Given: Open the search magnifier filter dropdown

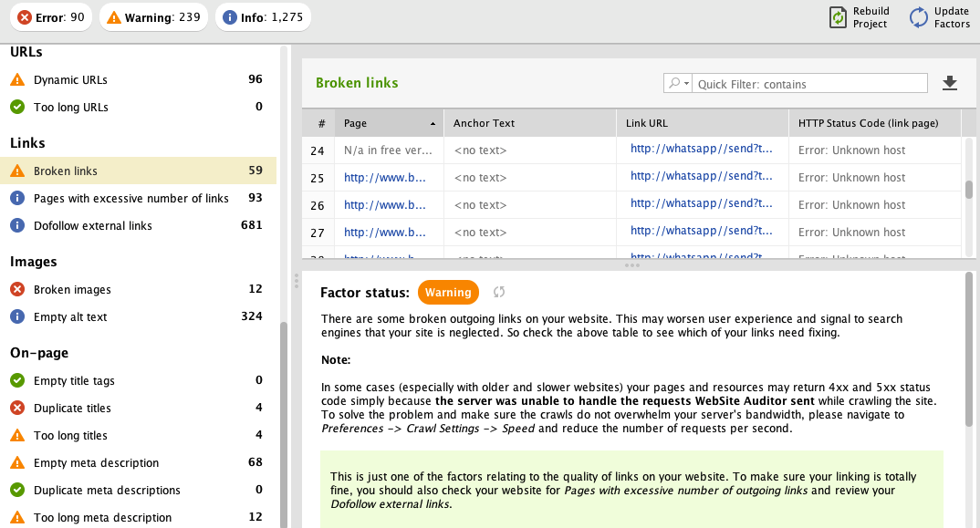Looking at the screenshot, I should click(x=678, y=84).
